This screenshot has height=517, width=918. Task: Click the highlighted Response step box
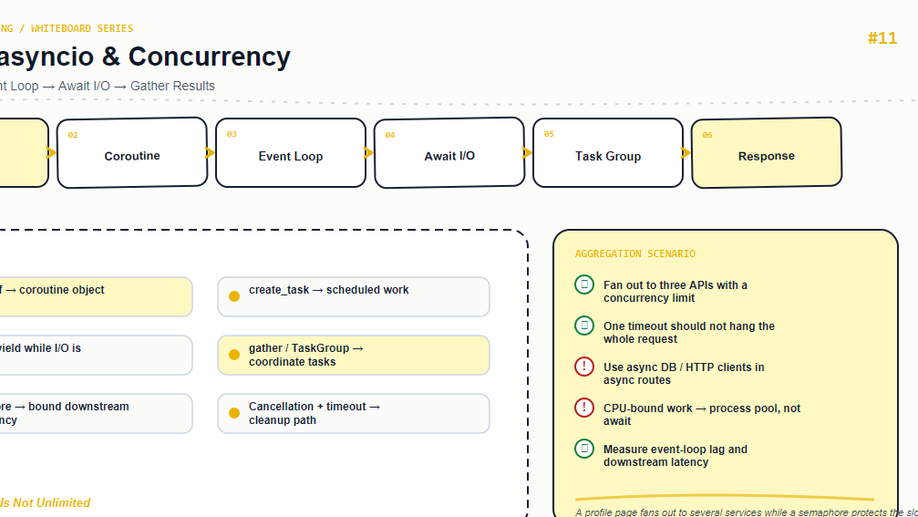click(766, 153)
